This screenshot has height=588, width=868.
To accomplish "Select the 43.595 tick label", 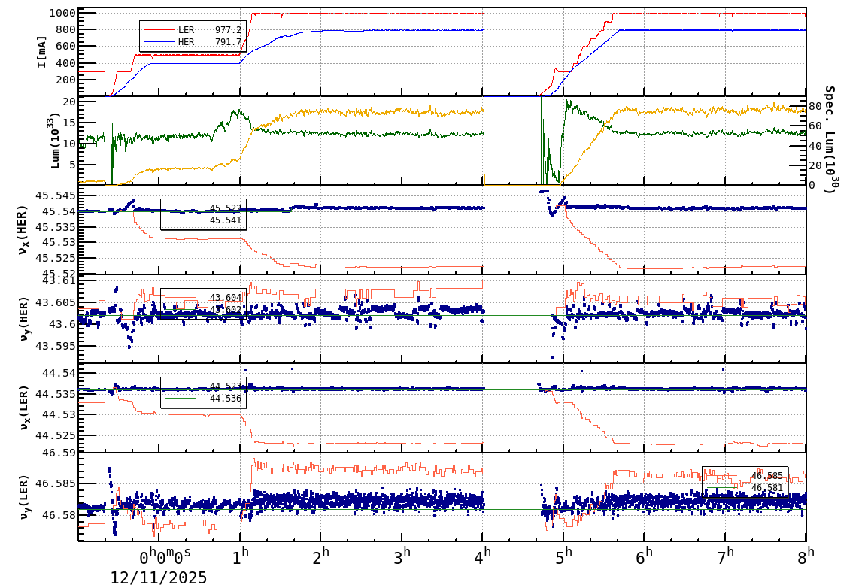I will pos(56,346).
